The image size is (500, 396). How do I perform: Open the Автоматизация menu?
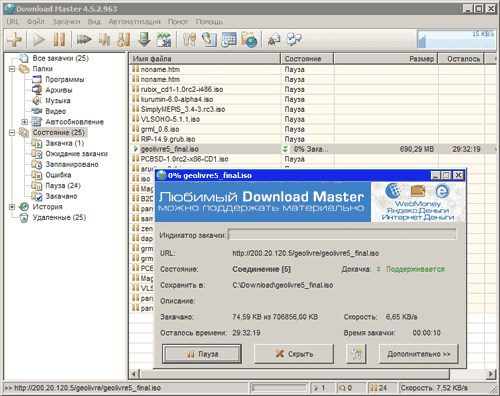click(134, 22)
